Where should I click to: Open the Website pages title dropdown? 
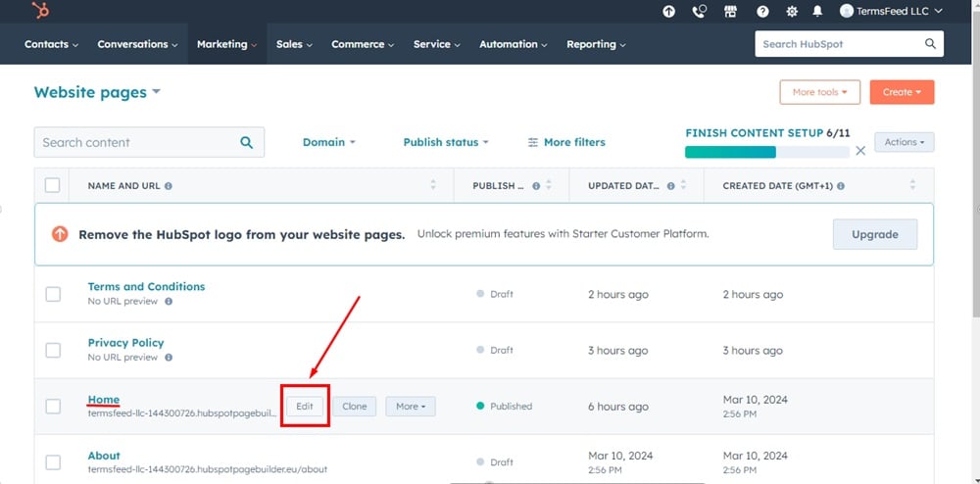[x=97, y=92]
